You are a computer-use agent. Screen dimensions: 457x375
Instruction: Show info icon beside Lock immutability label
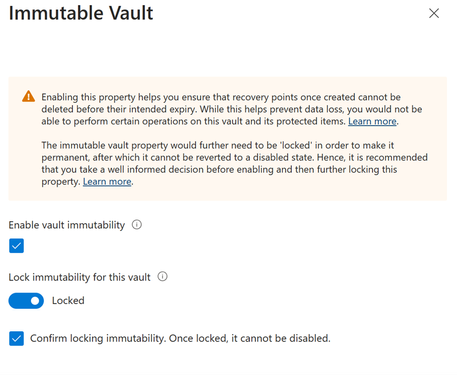point(162,277)
